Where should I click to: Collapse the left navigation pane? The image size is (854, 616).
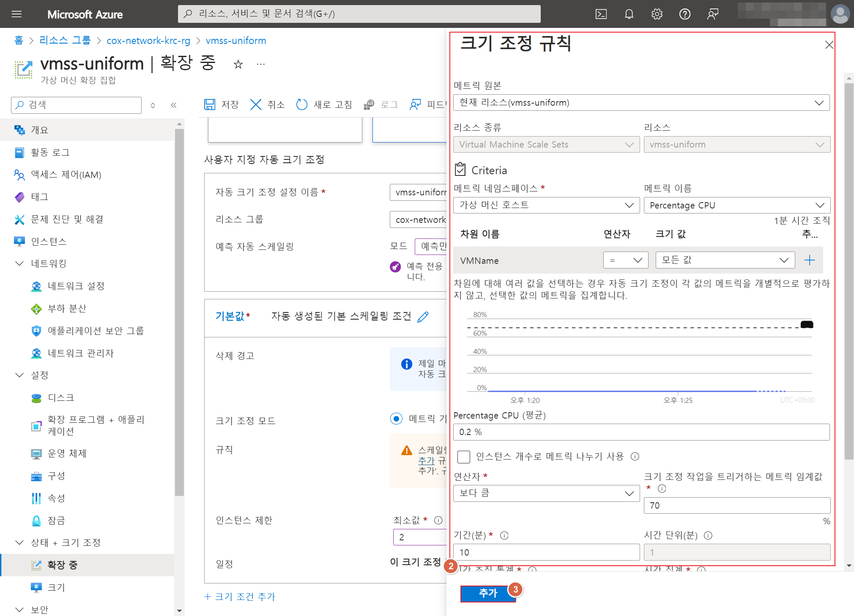click(173, 105)
